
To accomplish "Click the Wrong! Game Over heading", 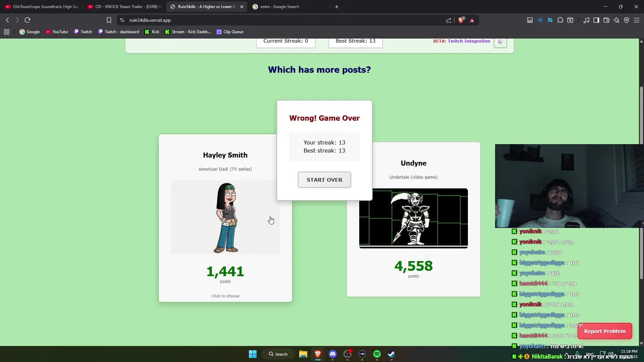I will [325, 118].
